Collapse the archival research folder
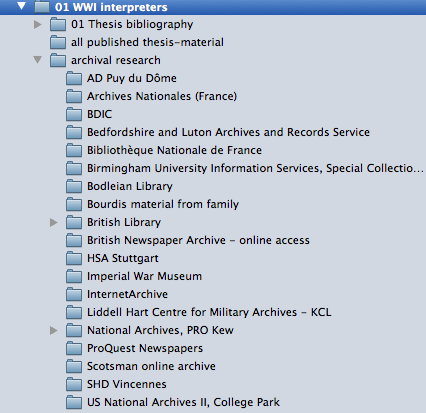426x413 pixels. pyautogui.click(x=38, y=60)
